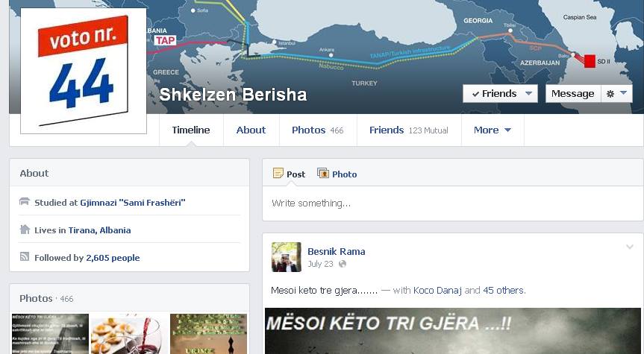Open the '45 others' tagged people link
644x354 pixels.
pyautogui.click(x=504, y=290)
